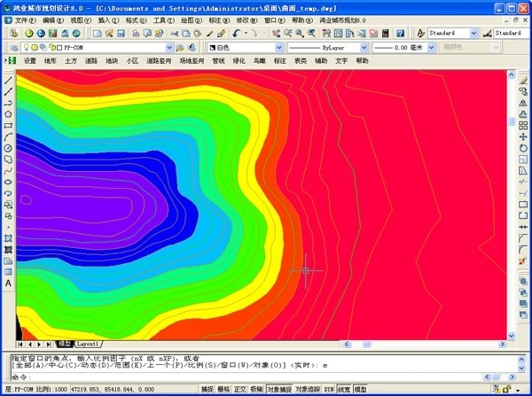
Task: Open the calculator icon in toolbar
Action: pyautogui.click(x=385, y=34)
